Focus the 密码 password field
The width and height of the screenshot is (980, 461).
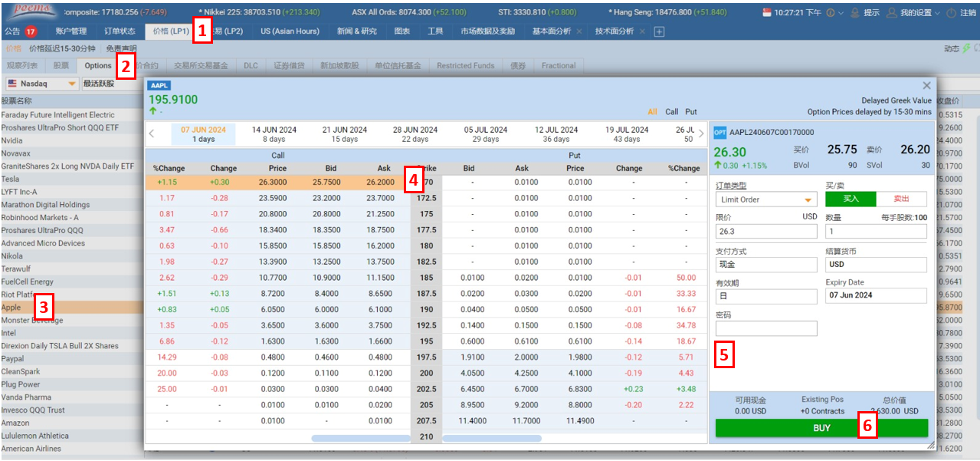click(x=766, y=328)
